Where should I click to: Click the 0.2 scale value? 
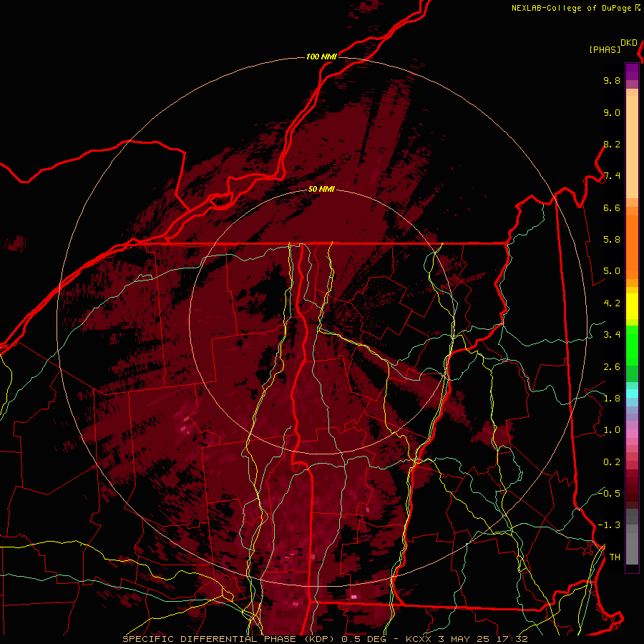(612, 462)
